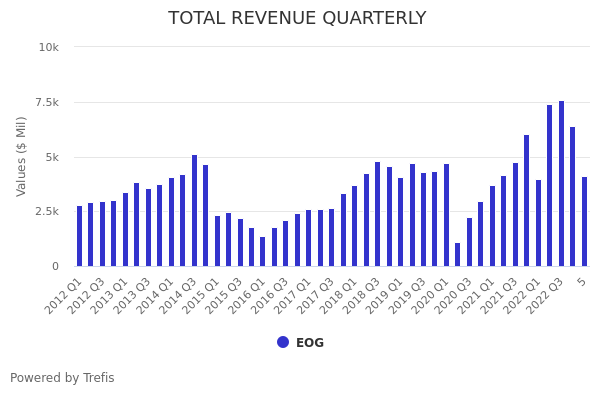Click the 2021 Q4 revenue bar

coord(527,201)
